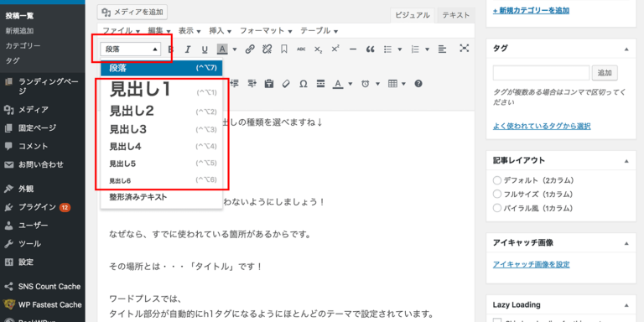The height and width of the screenshot is (322, 644).
Task: Apply blockquote formatting
Action: tap(370, 49)
